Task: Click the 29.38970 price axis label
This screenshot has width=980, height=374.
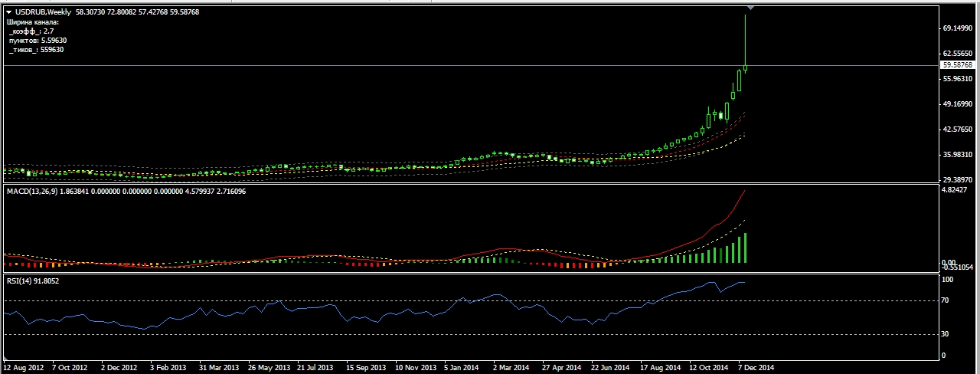Action: point(958,179)
